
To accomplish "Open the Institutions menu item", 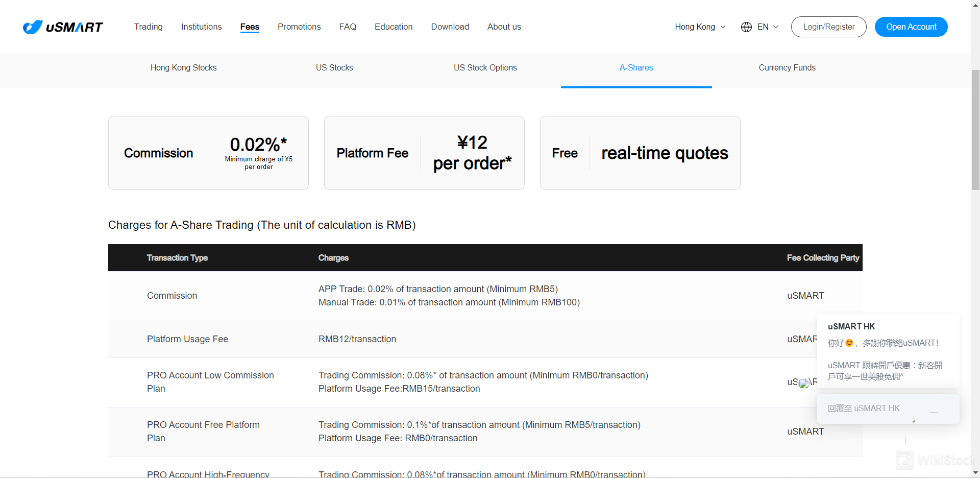I will (x=201, y=27).
